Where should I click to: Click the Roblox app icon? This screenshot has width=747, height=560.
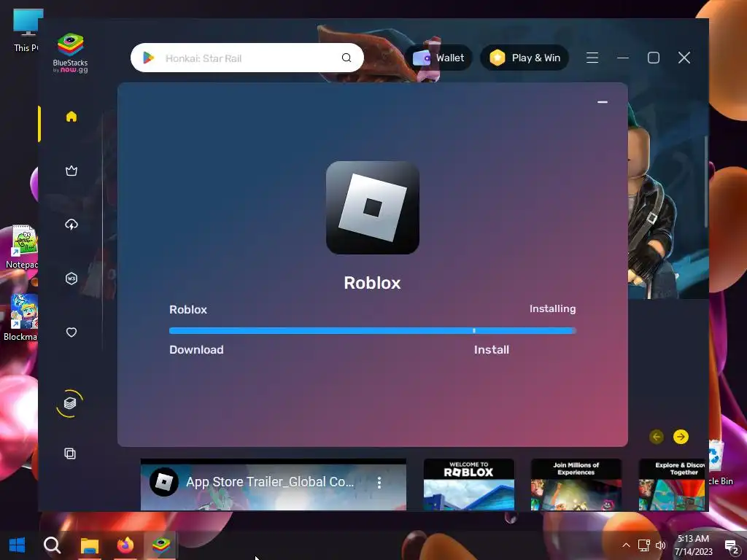pos(373,208)
